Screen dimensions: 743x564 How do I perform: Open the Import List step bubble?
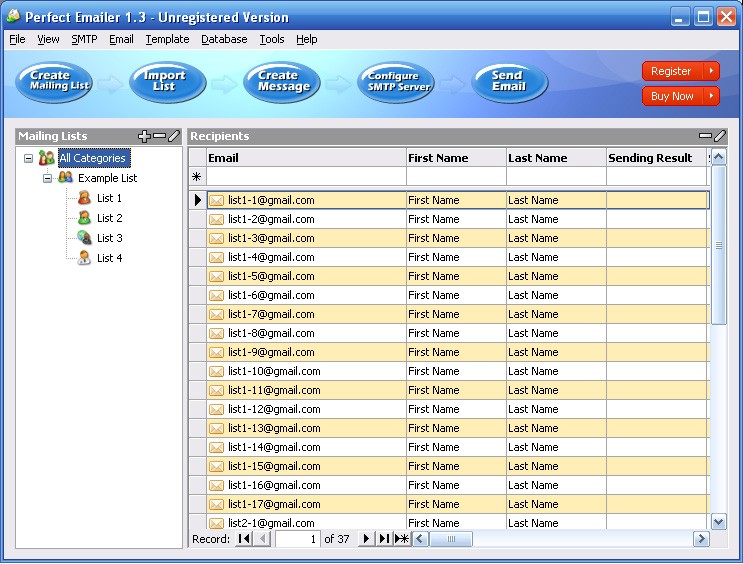[x=167, y=82]
